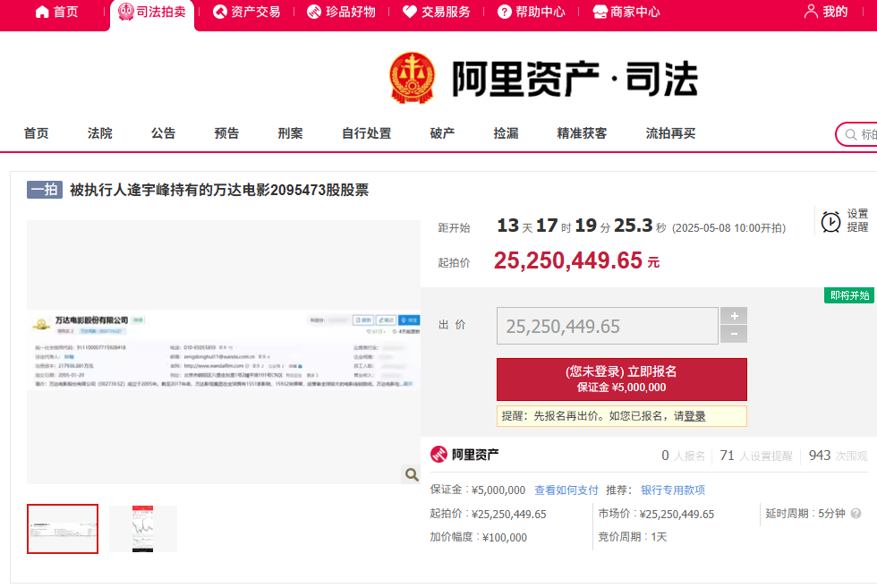The width and height of the screenshot is (877, 588).
Task: Click the red 立即报名 button
Action: click(x=621, y=379)
